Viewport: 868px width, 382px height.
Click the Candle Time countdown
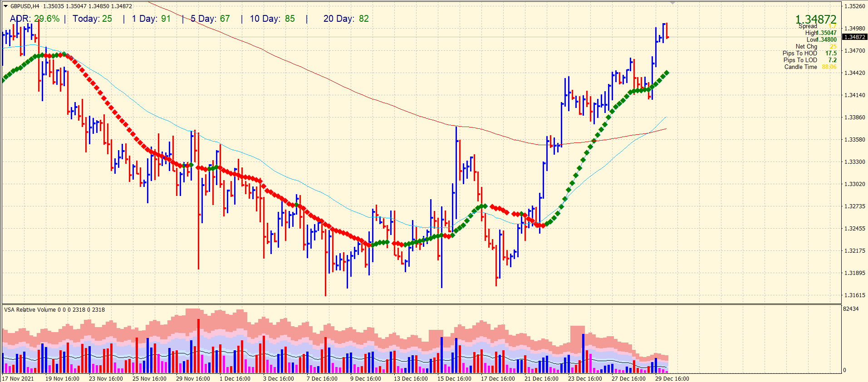click(x=829, y=67)
